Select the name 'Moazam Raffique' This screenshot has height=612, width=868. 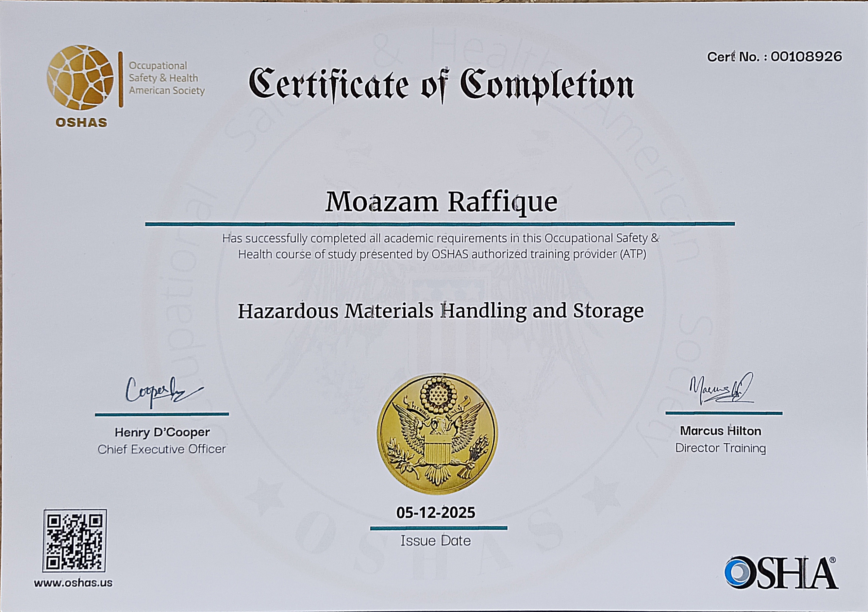(x=441, y=202)
